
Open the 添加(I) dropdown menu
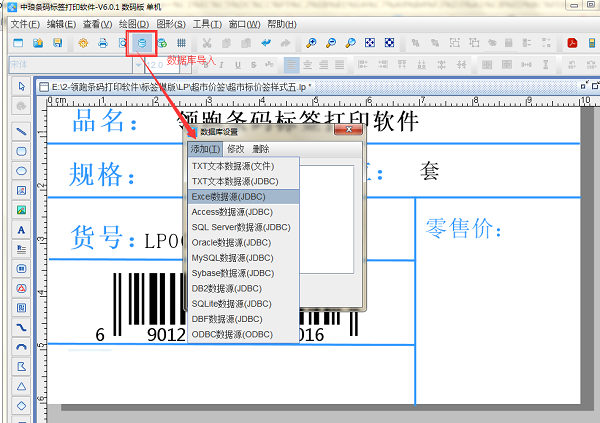(x=204, y=148)
